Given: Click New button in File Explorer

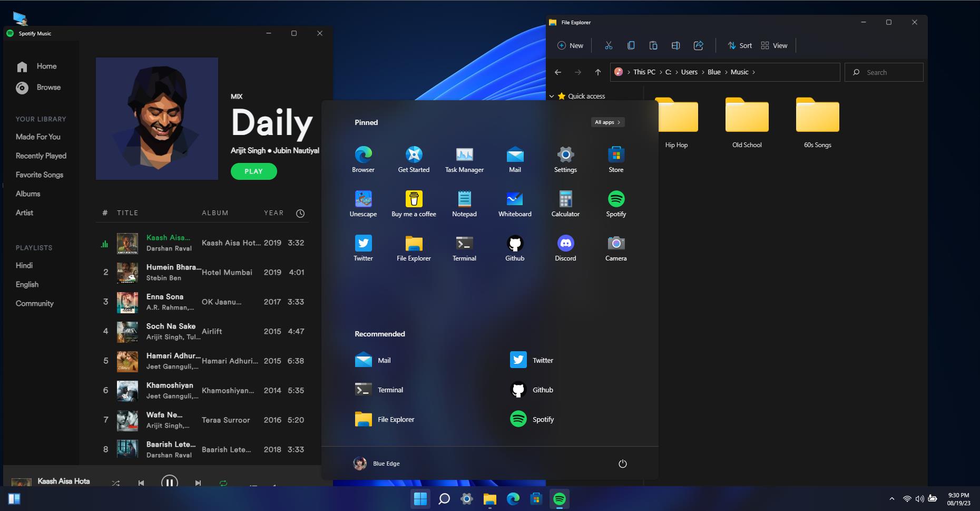Looking at the screenshot, I should [x=570, y=45].
